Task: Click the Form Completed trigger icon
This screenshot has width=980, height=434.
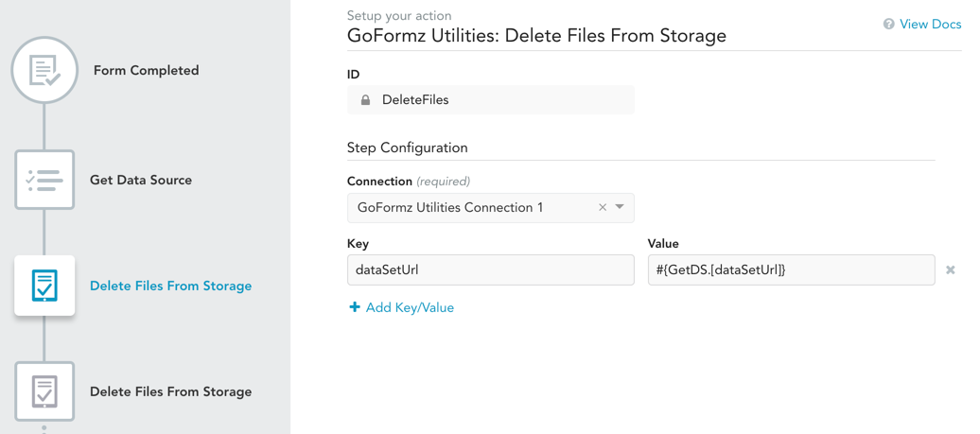Action: (44, 71)
